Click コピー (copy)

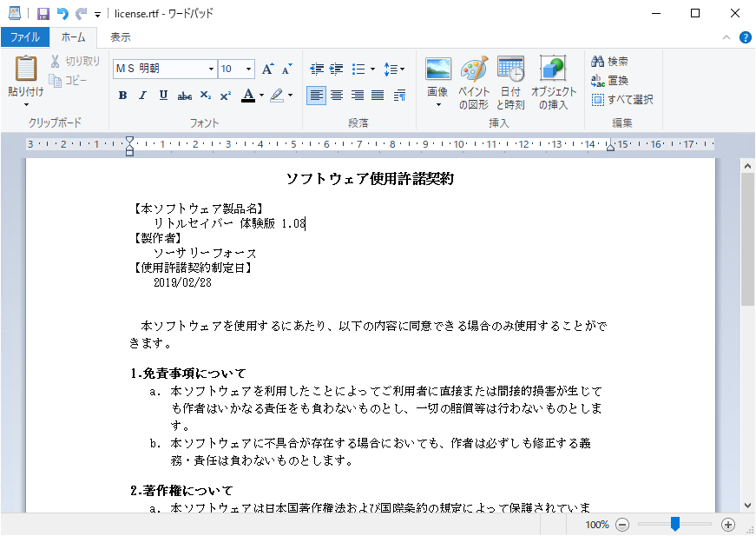tap(68, 81)
